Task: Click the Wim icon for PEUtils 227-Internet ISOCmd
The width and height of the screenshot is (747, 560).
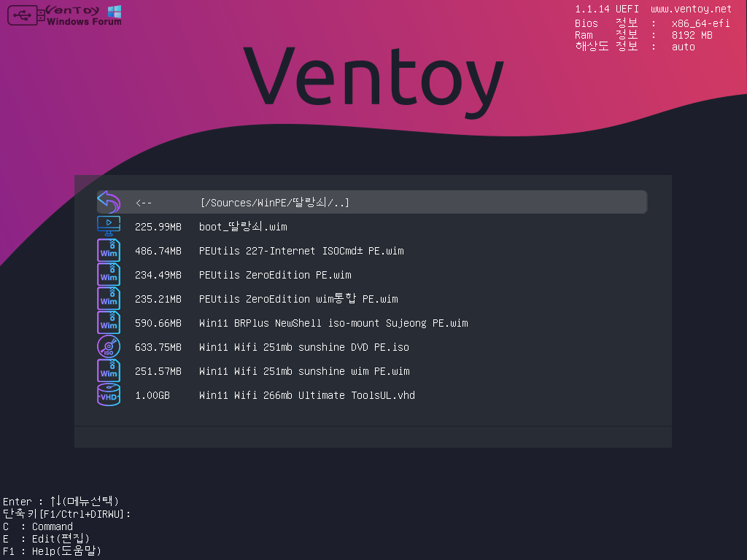Action: tap(109, 251)
